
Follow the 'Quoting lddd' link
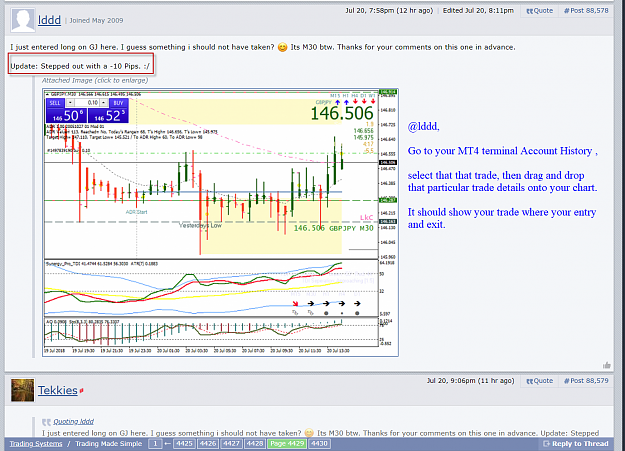tap(74, 421)
